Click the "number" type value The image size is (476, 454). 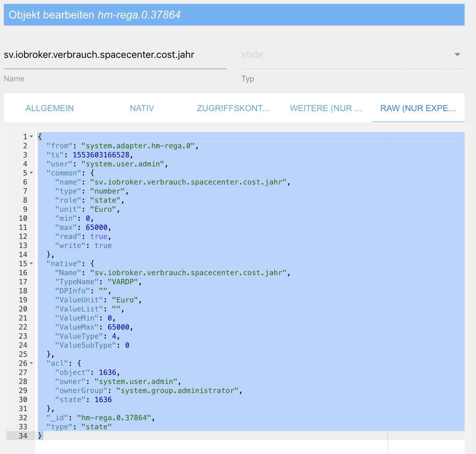click(x=107, y=191)
